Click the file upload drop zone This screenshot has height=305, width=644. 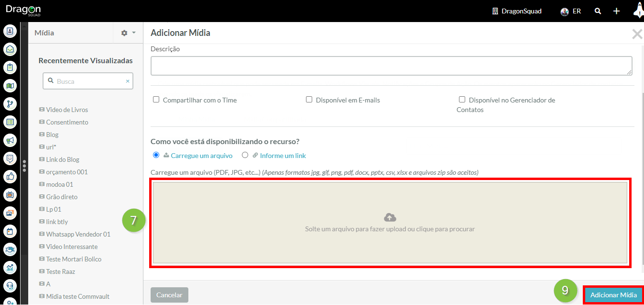390,223
